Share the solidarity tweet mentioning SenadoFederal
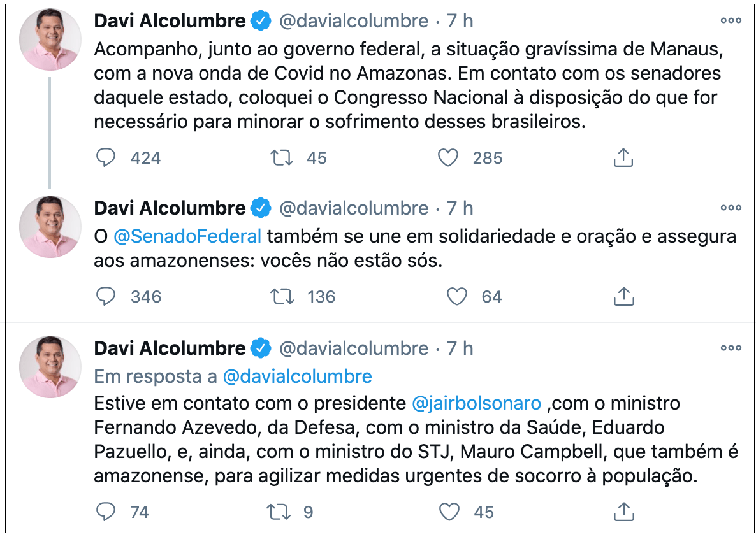Viewport: 756px width, 537px height. pyautogui.click(x=623, y=296)
